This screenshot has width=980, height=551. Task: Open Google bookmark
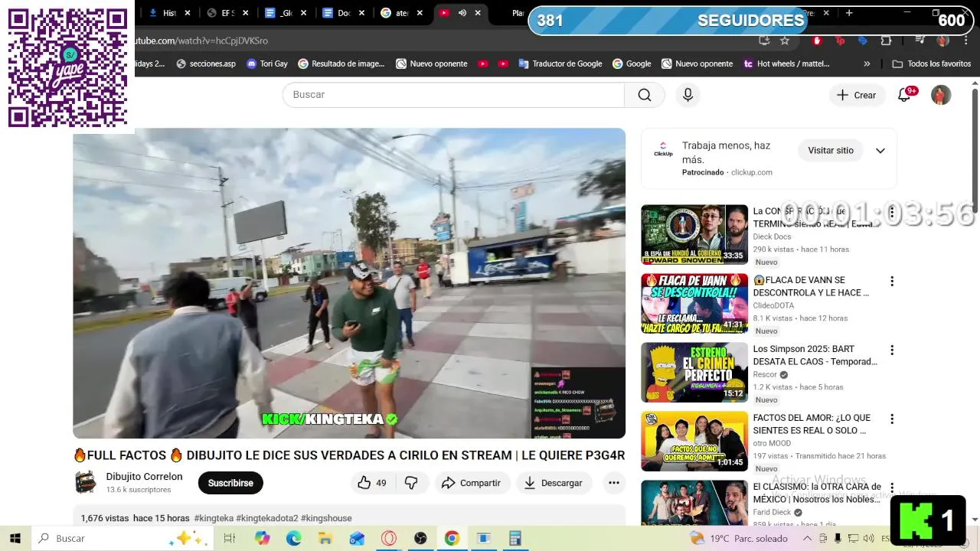tap(632, 64)
